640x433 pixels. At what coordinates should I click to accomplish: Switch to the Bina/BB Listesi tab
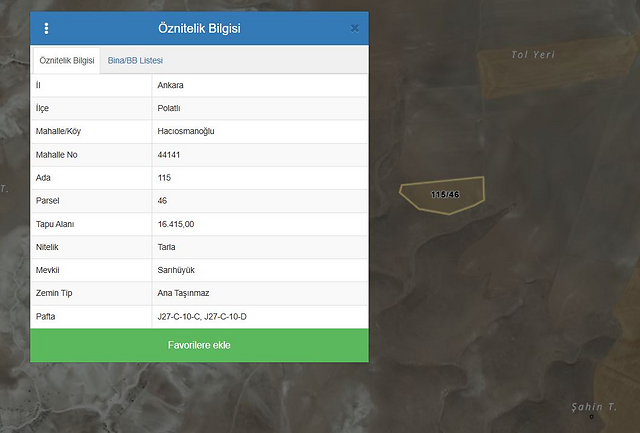(x=135, y=61)
